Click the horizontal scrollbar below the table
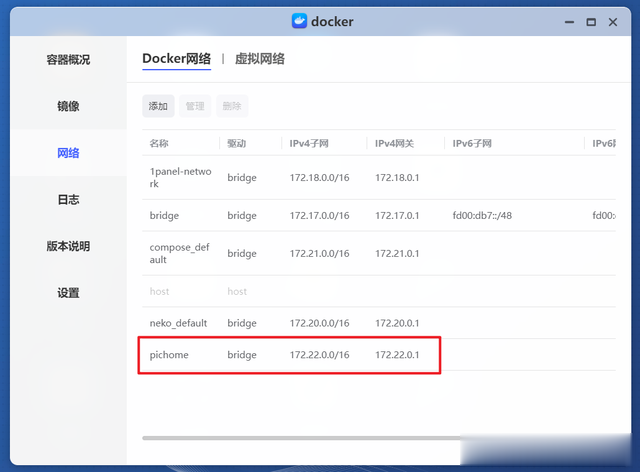The height and width of the screenshot is (472, 640). click(x=302, y=438)
